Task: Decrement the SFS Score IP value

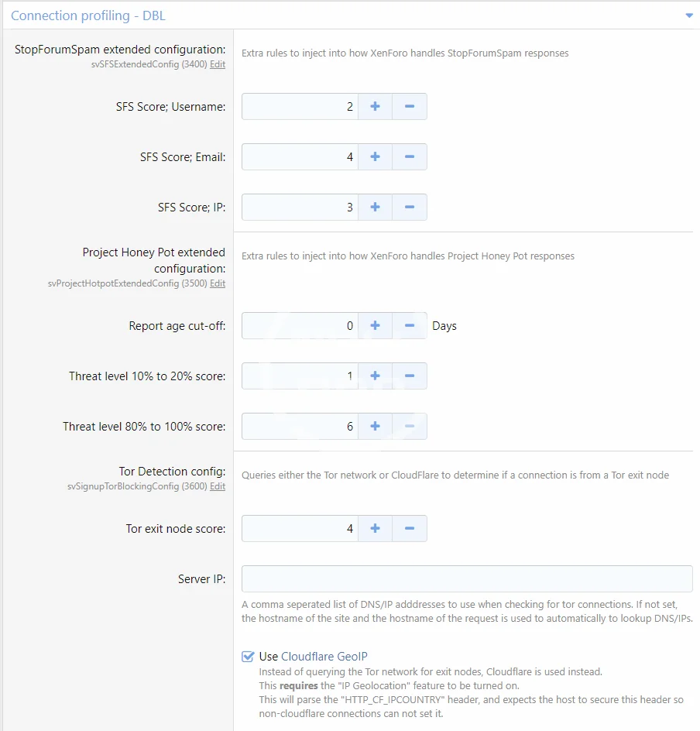Action: coord(410,208)
